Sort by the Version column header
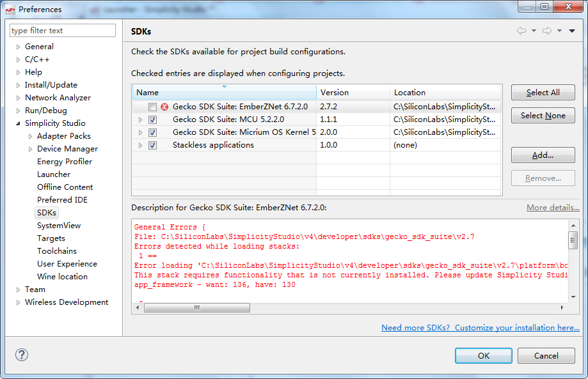 coord(353,93)
